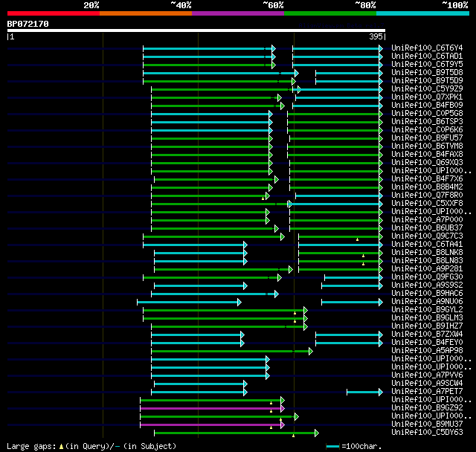Open the UniRef100_B9GLM3 label
This screenshot has width=476, height=452.
pyautogui.click(x=427, y=318)
